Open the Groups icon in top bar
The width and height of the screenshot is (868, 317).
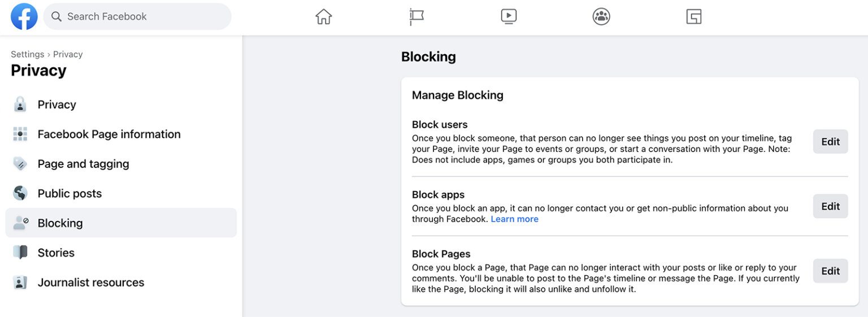[x=601, y=16]
